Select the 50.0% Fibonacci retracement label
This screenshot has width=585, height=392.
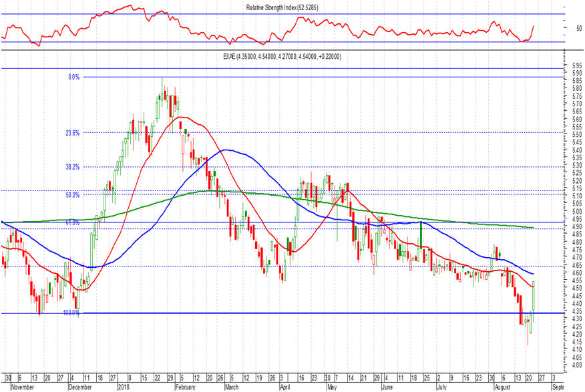[x=72, y=195]
